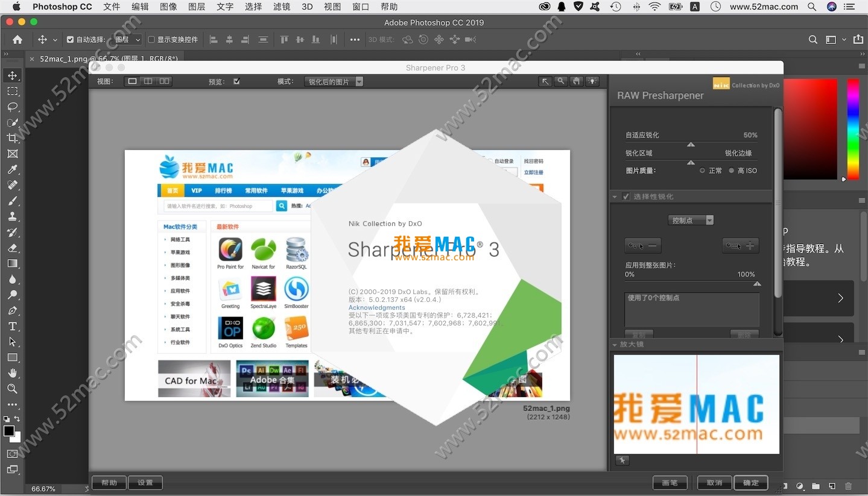This screenshot has width=868, height=496.
Task: Click Sharpener Pro zoom magnifier tool
Action: pos(561,81)
